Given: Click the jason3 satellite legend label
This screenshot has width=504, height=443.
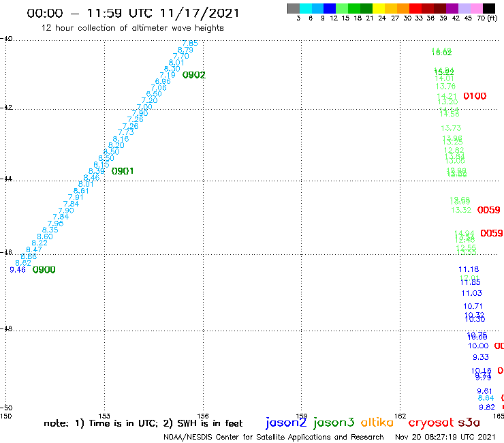Looking at the screenshot, I should pos(334,423).
